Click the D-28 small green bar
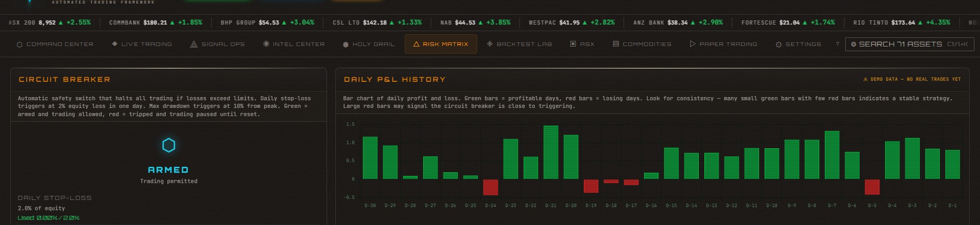Screen dimensions: 980x225 point(410,177)
